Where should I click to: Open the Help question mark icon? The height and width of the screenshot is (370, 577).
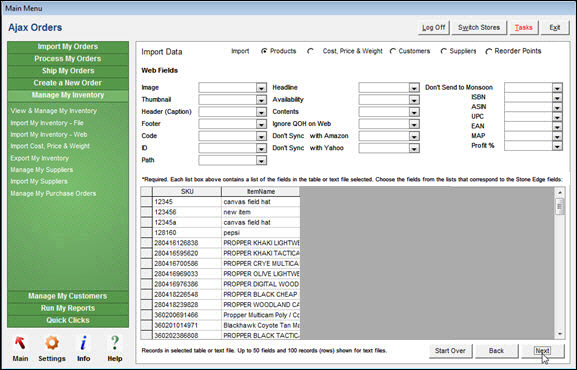115,343
